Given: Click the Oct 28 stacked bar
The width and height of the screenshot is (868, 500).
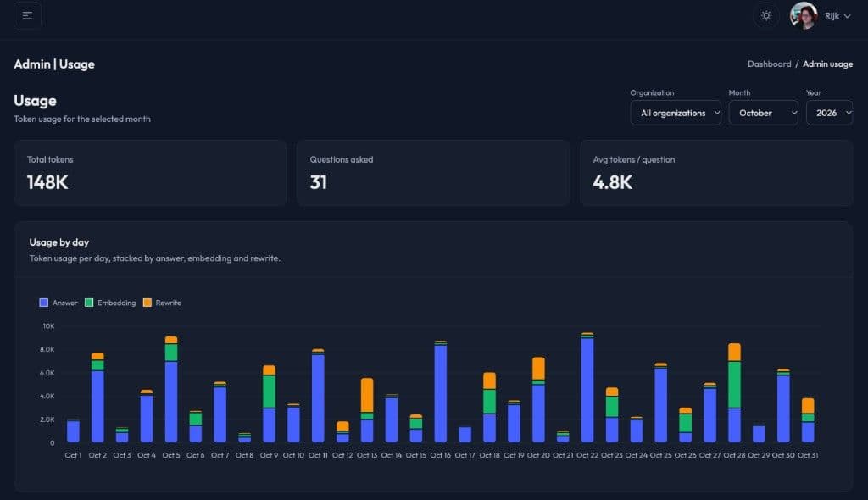Looking at the screenshot, I should coord(734,392).
